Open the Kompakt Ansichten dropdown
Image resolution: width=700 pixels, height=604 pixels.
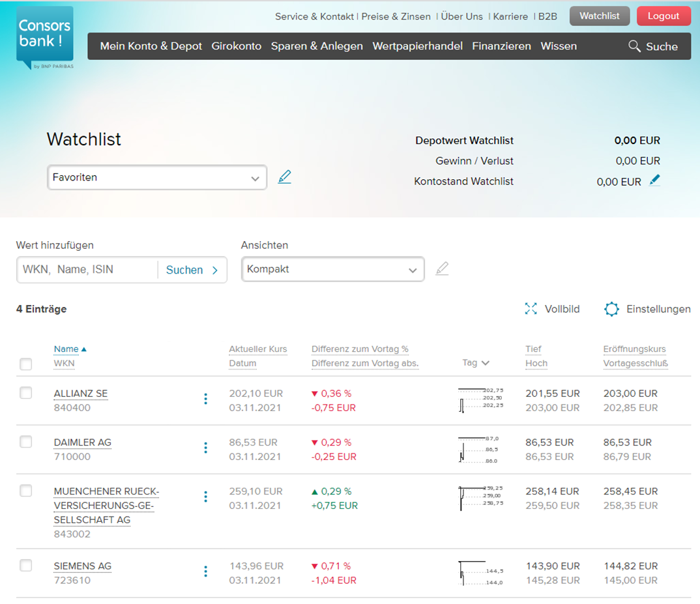(332, 269)
